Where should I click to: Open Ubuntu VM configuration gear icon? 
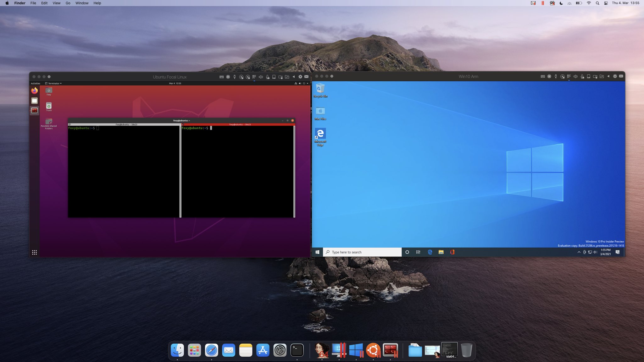coord(300,77)
